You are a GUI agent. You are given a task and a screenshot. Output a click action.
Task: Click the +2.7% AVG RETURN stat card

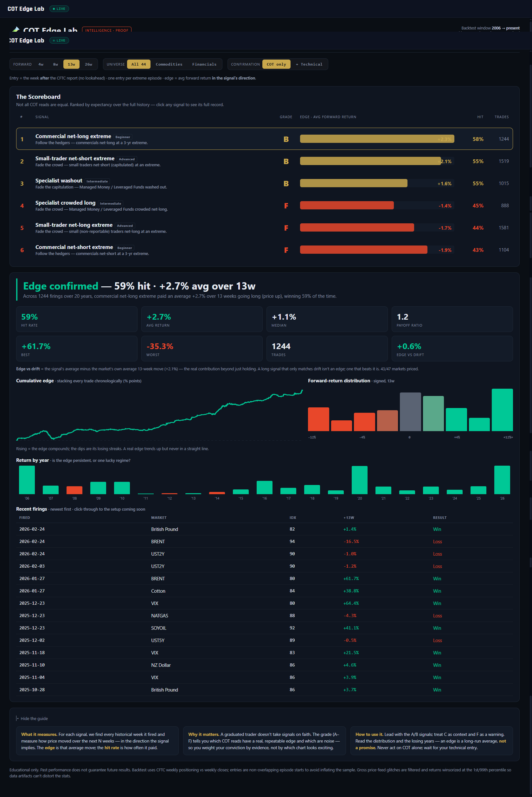pos(202,319)
